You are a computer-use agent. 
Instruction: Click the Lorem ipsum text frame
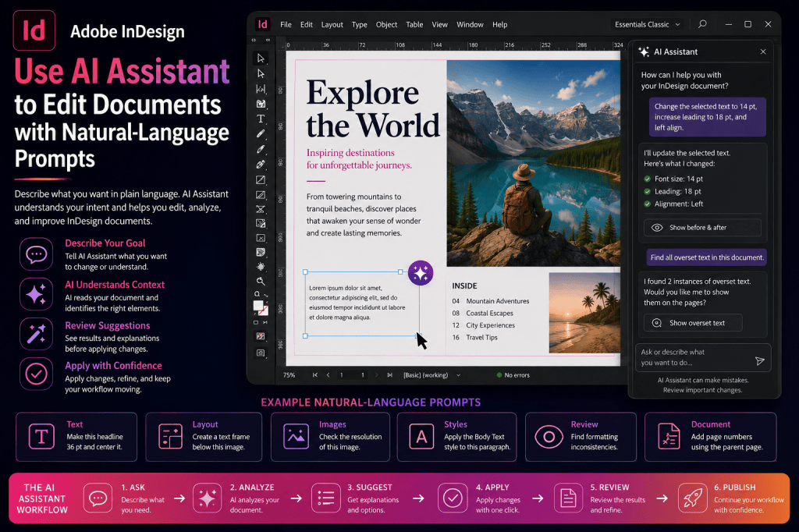tap(362, 303)
